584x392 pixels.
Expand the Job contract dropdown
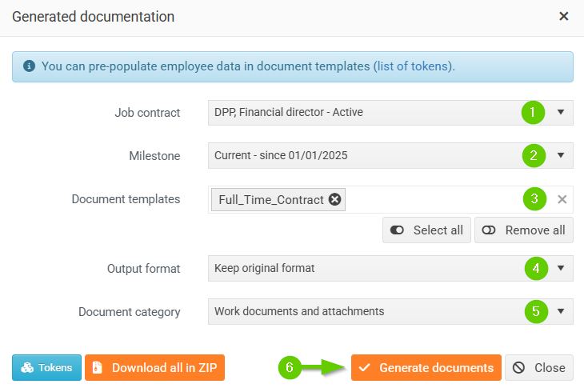pyautogui.click(x=561, y=112)
